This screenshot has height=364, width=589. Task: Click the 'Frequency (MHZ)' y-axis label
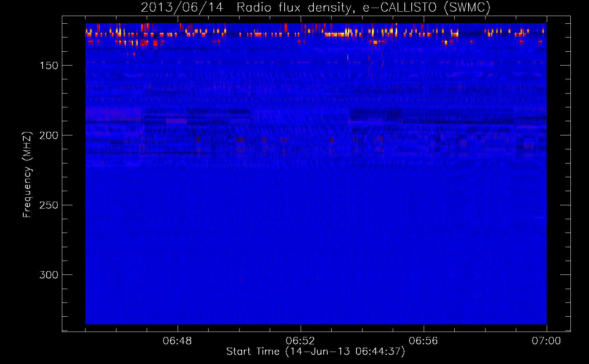[27, 175]
